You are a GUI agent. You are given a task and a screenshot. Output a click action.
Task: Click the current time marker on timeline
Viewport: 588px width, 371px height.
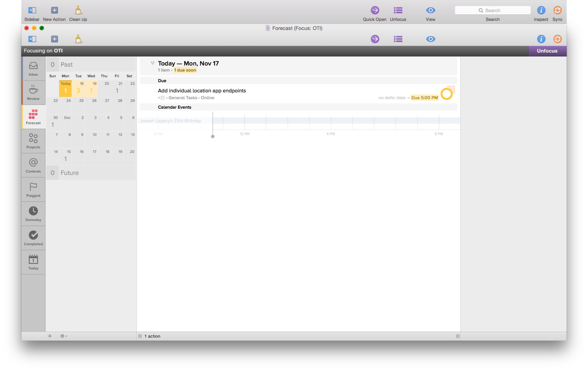click(213, 136)
